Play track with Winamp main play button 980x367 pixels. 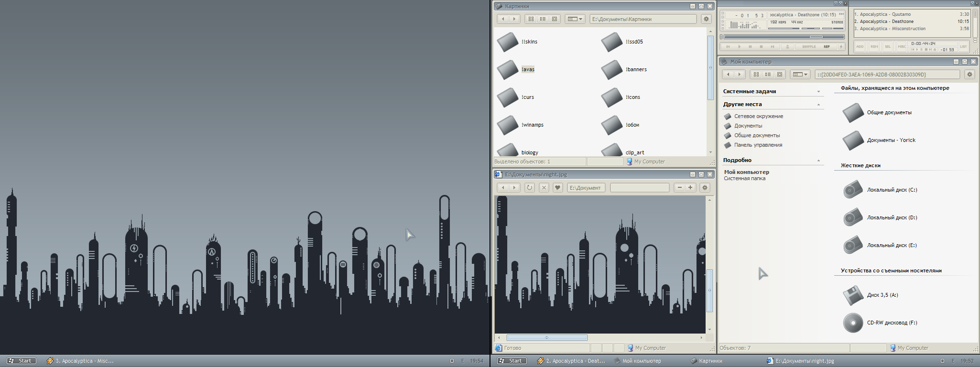(x=740, y=46)
